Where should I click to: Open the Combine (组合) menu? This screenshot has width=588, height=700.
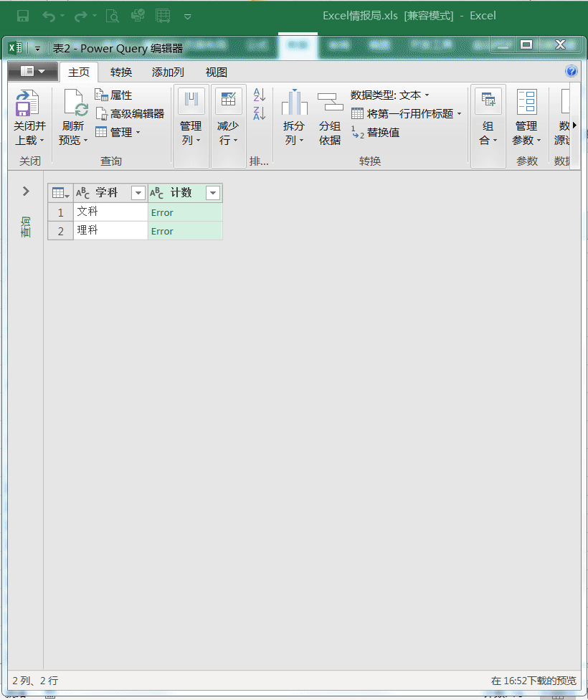tap(488, 126)
